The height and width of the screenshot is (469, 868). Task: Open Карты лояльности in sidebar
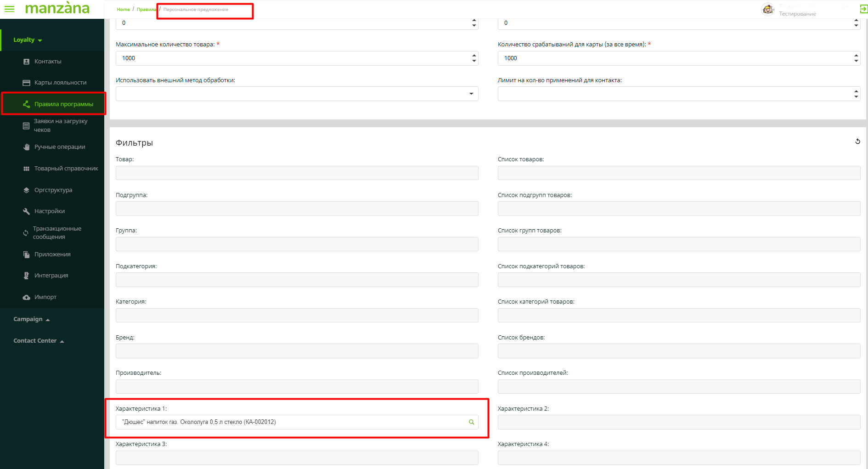(60, 83)
